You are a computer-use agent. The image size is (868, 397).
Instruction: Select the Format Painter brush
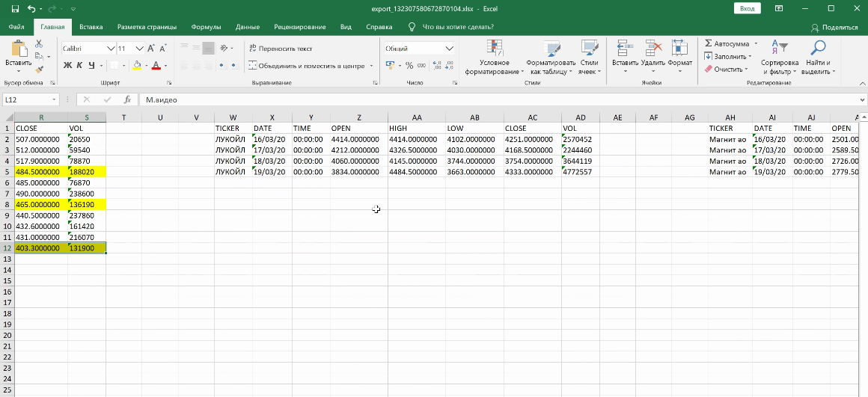coord(40,69)
